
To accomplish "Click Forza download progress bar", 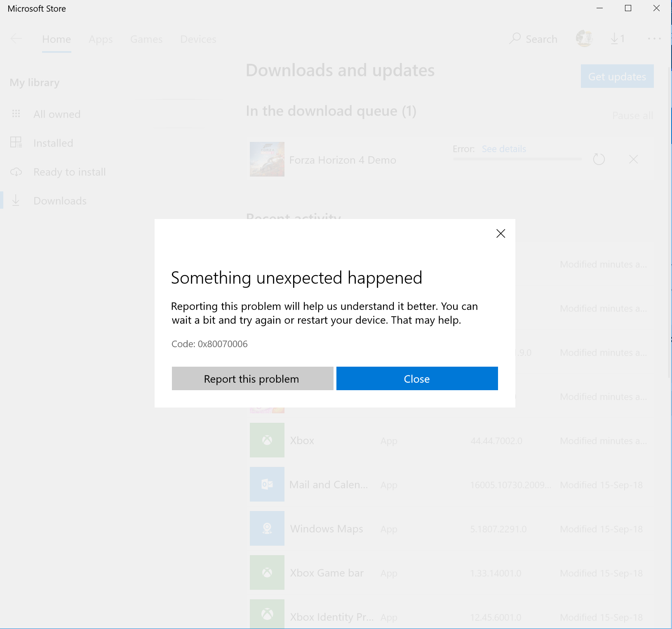I will [517, 159].
